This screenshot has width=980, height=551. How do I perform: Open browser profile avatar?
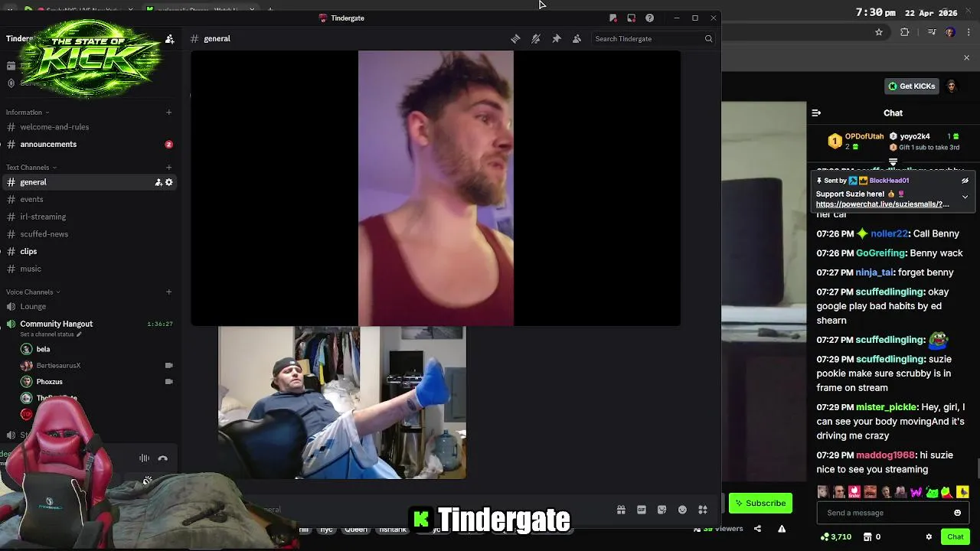pos(950,32)
